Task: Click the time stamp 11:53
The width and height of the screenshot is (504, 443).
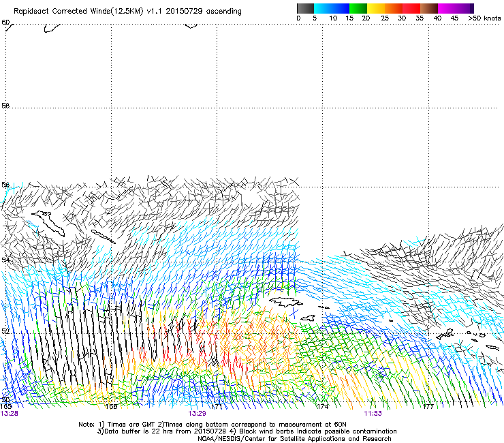Action: (x=373, y=414)
